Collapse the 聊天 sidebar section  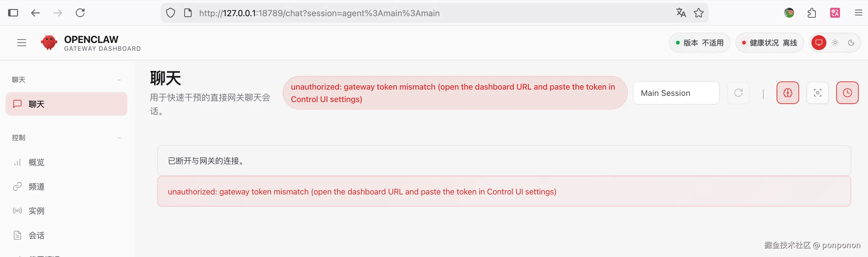click(x=119, y=80)
